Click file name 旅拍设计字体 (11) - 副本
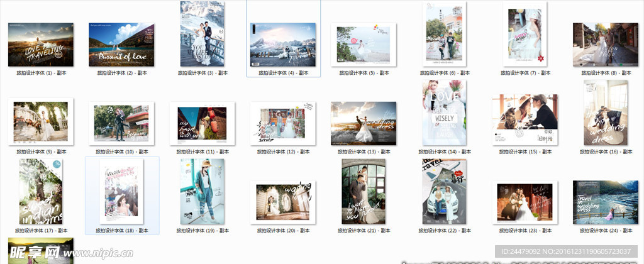 203,152
